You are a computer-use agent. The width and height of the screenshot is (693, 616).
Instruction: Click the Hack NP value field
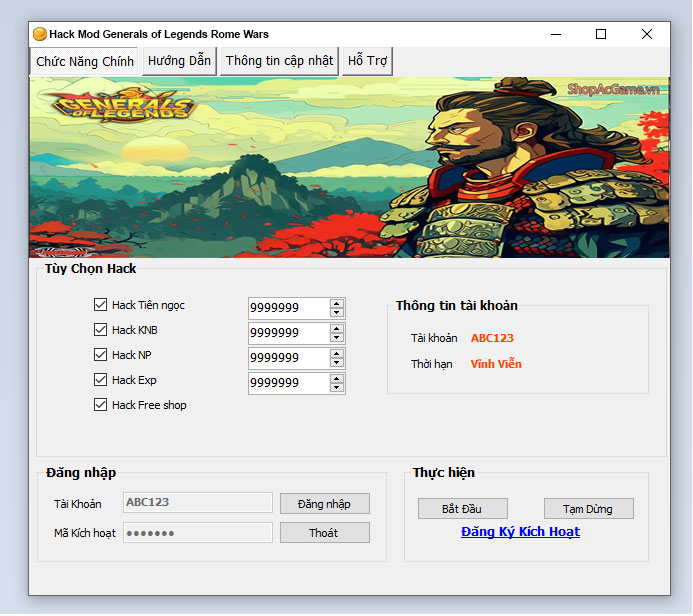(x=289, y=358)
